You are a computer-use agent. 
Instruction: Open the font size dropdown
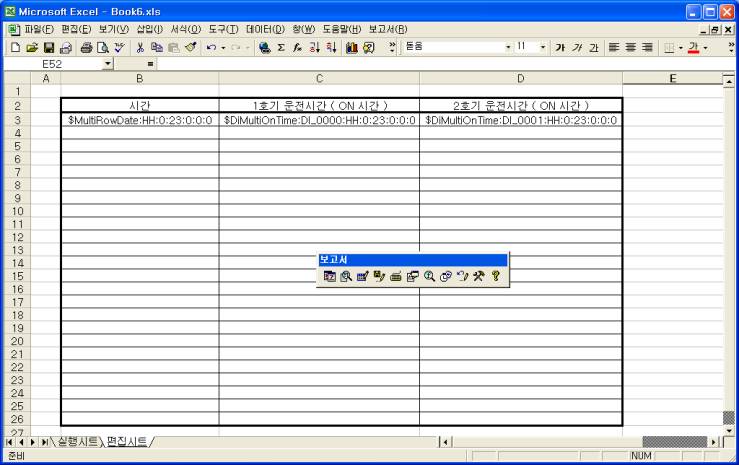pos(544,47)
